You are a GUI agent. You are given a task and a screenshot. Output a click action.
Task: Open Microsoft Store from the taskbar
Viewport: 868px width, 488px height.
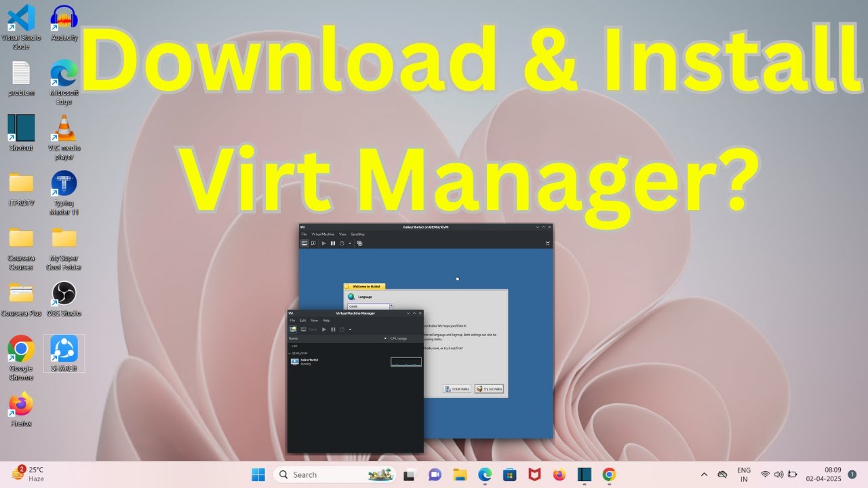pos(509,474)
